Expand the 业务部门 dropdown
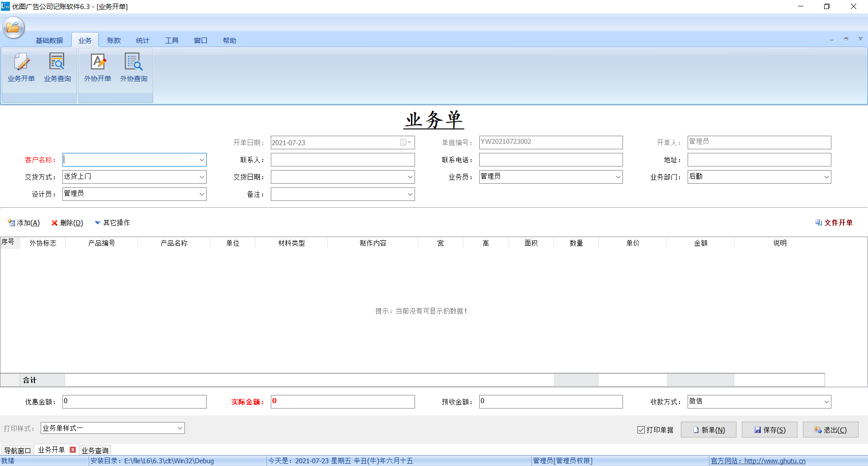This screenshot has height=466, width=868. [x=826, y=177]
